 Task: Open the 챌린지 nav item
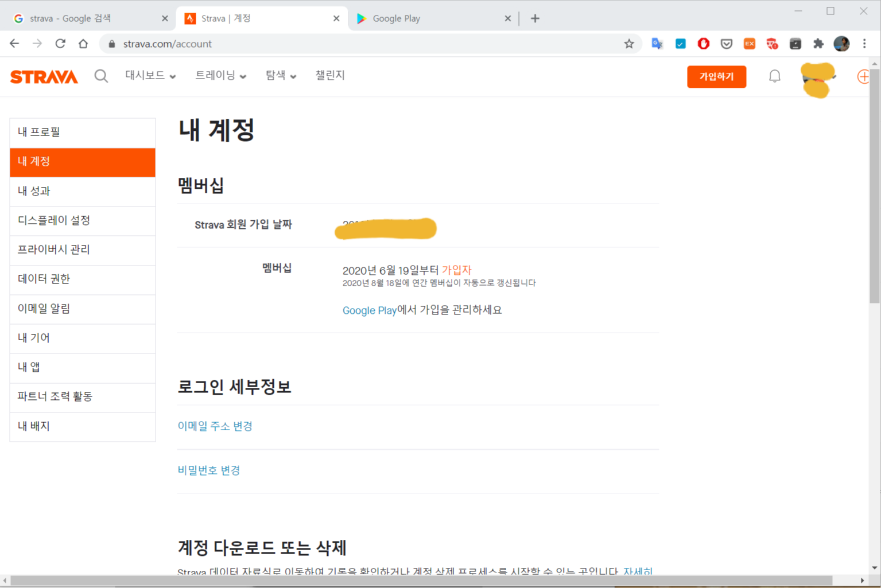tap(330, 75)
